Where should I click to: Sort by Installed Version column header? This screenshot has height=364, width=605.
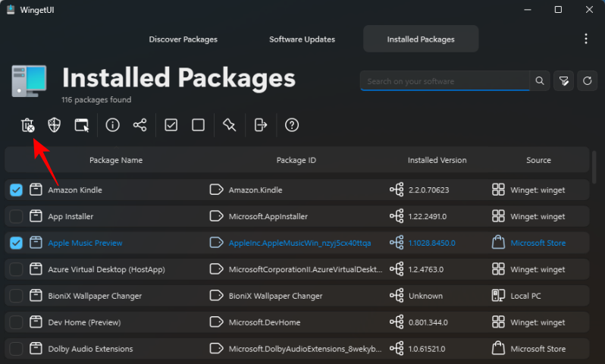tap(437, 161)
